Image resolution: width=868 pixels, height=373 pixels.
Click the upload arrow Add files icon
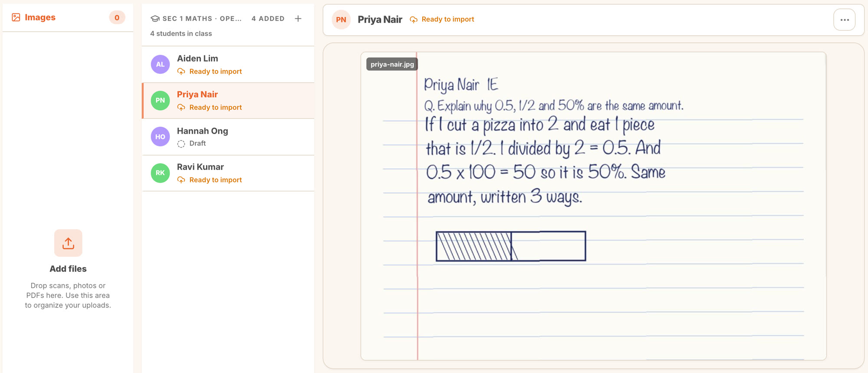pos(68,243)
